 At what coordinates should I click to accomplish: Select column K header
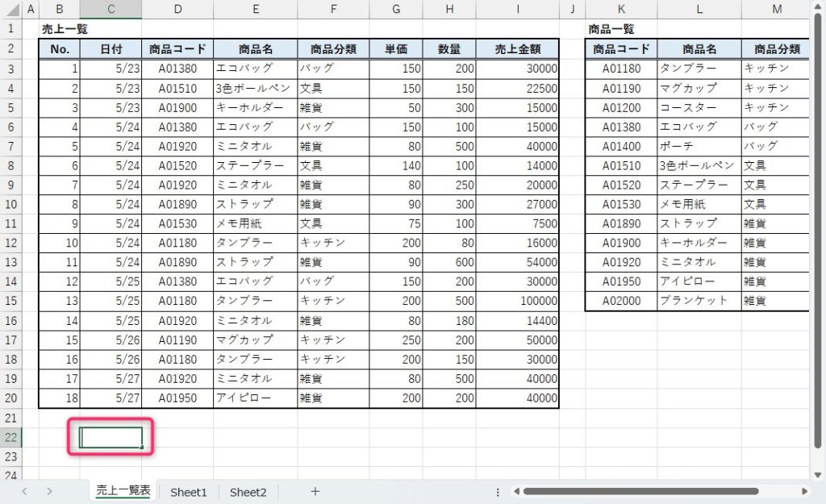(x=621, y=10)
